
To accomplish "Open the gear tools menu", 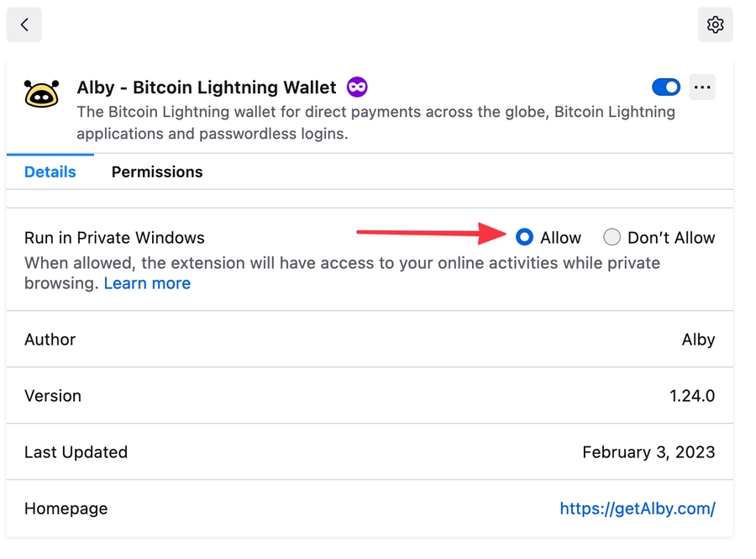I will point(715,25).
